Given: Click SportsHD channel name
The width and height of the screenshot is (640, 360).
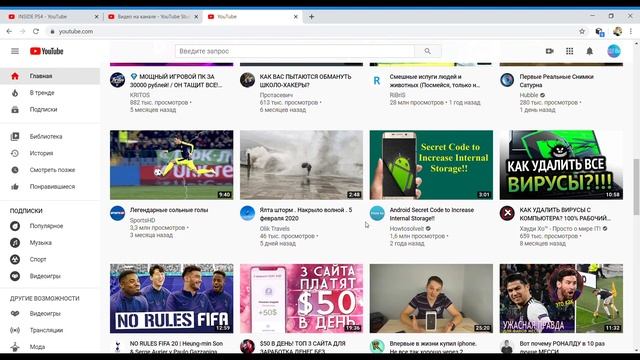Looking at the screenshot, I should [x=142, y=220].
